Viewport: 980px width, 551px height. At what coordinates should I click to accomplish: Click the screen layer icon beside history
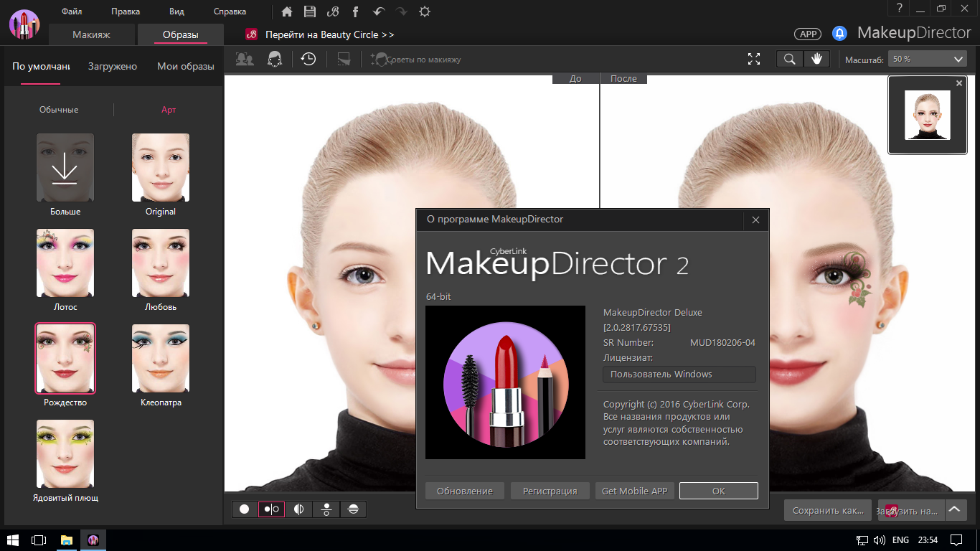tap(344, 59)
